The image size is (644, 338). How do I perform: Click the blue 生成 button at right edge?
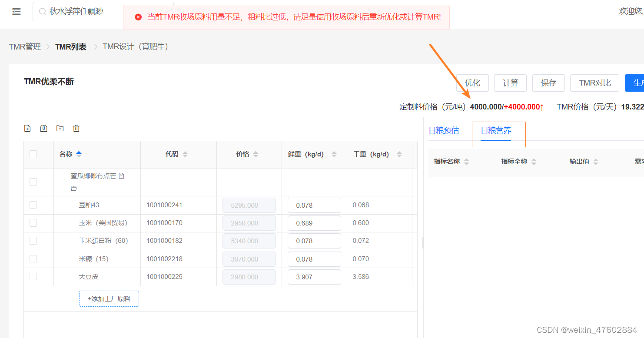[634, 83]
